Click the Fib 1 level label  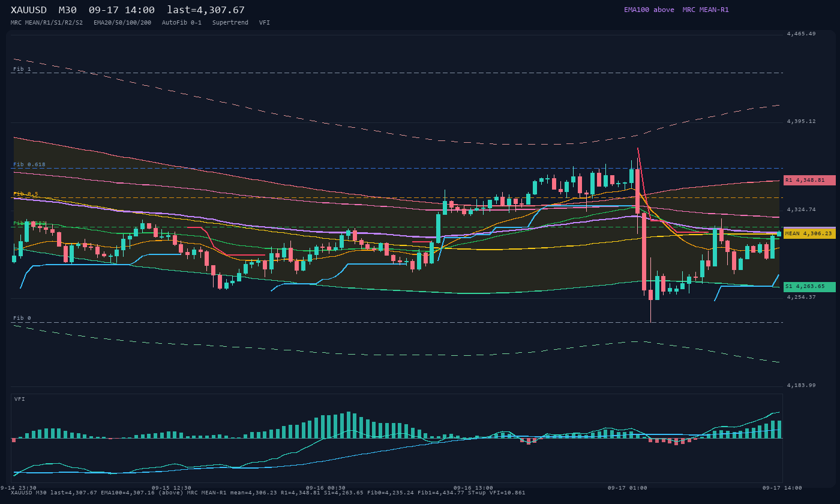22,69
